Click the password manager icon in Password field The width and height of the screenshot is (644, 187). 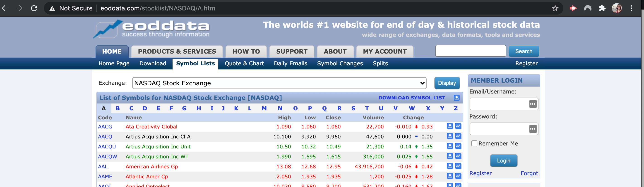coord(533,129)
